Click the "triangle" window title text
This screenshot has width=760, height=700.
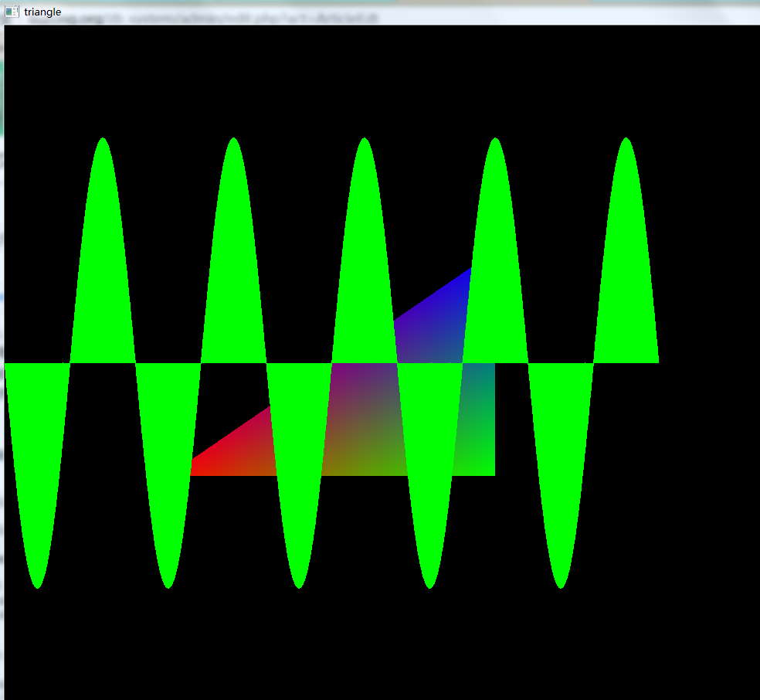tap(42, 12)
